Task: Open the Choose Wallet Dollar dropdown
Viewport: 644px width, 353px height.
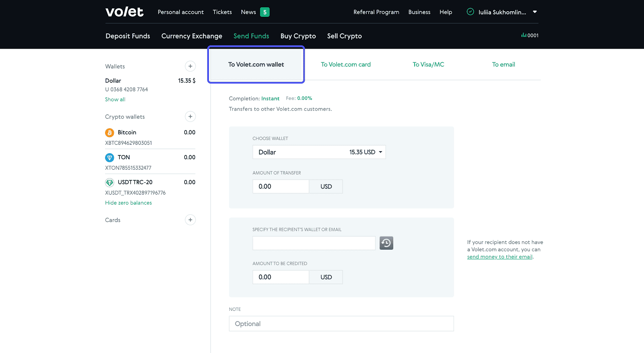Action: coord(319,152)
